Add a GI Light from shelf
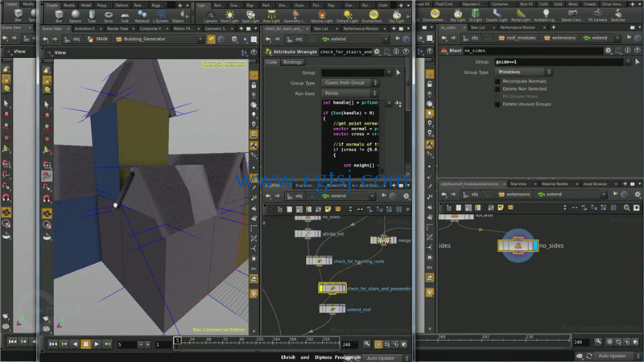The width and height of the screenshot is (644, 362). click(475, 15)
